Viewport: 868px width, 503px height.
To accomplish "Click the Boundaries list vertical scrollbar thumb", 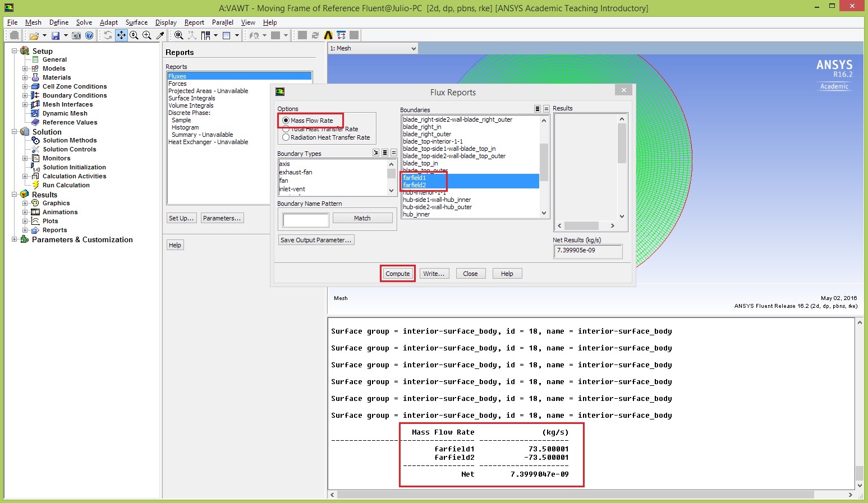I will coord(544,162).
